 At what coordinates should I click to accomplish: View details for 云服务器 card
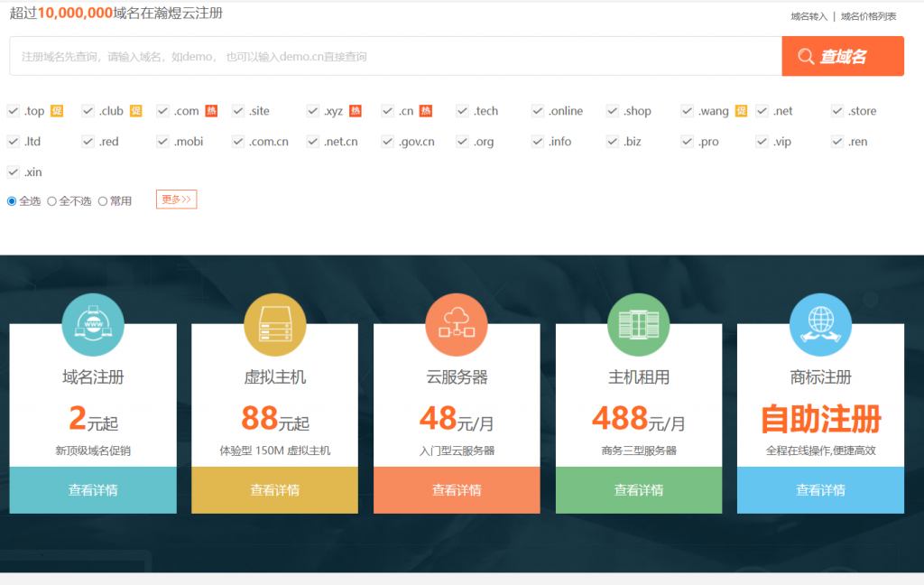click(457, 490)
